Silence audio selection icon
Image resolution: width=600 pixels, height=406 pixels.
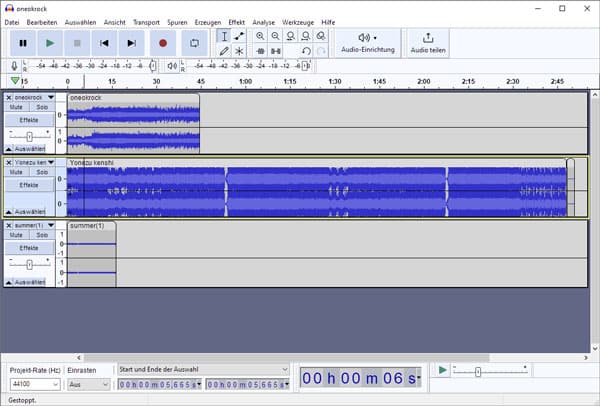pos(275,51)
